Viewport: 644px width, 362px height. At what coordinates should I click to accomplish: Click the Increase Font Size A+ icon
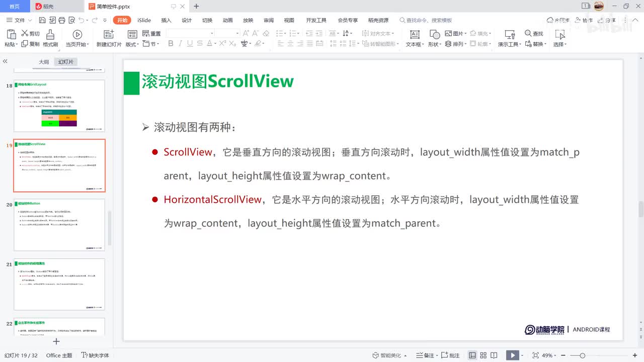246,33
